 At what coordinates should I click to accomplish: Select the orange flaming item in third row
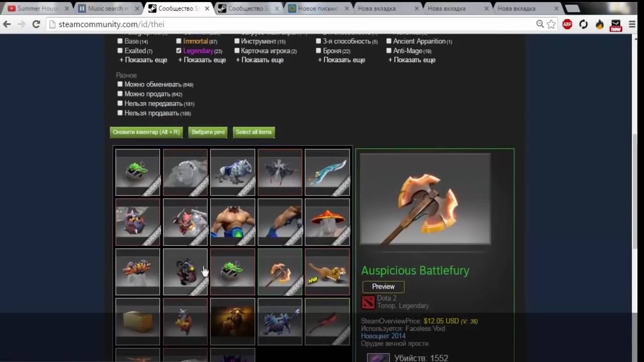point(137,271)
